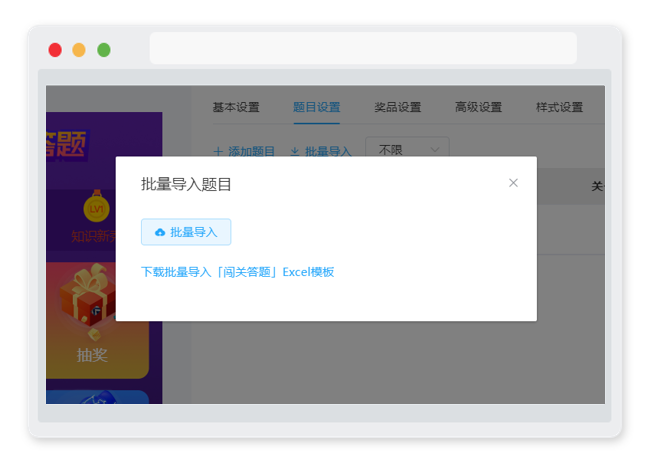Viewport: 660px width, 460px height.
Task: Download the 闯关答题 Excel template link
Action: [237, 272]
